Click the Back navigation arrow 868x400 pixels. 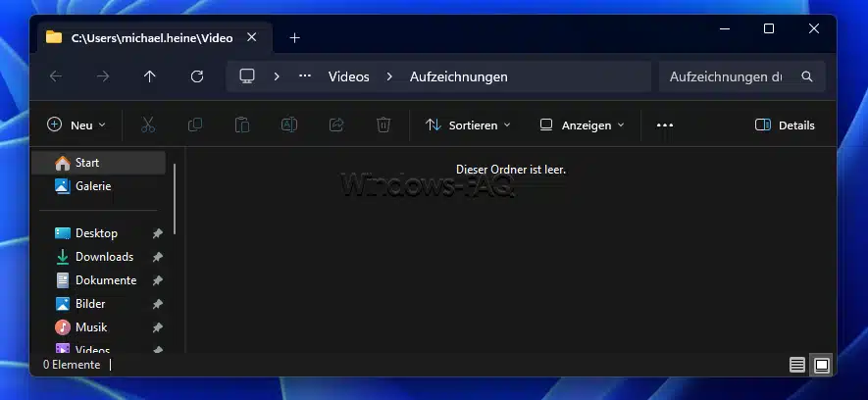pos(55,76)
